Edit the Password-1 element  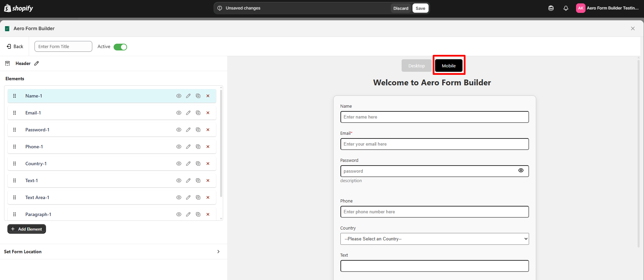coord(188,130)
